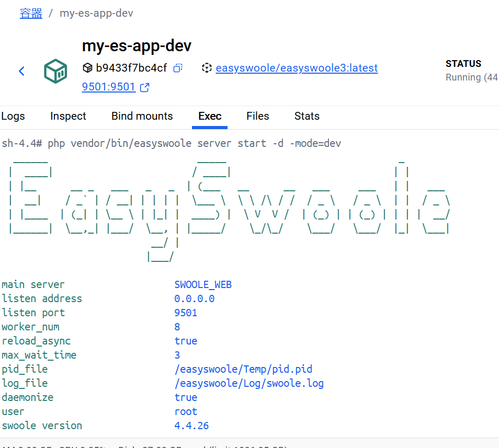This screenshot has height=448, width=499.
Task: Switch to the Inspect tab
Action: tap(68, 116)
